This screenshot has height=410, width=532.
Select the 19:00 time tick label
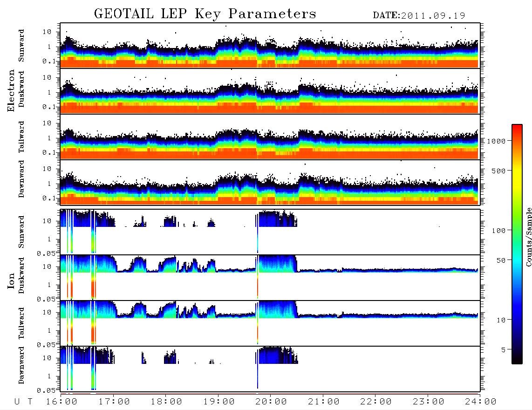219,402
